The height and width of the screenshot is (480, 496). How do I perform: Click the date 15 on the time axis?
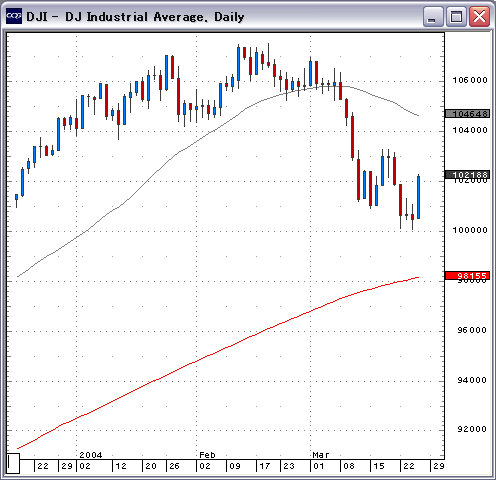click(379, 466)
